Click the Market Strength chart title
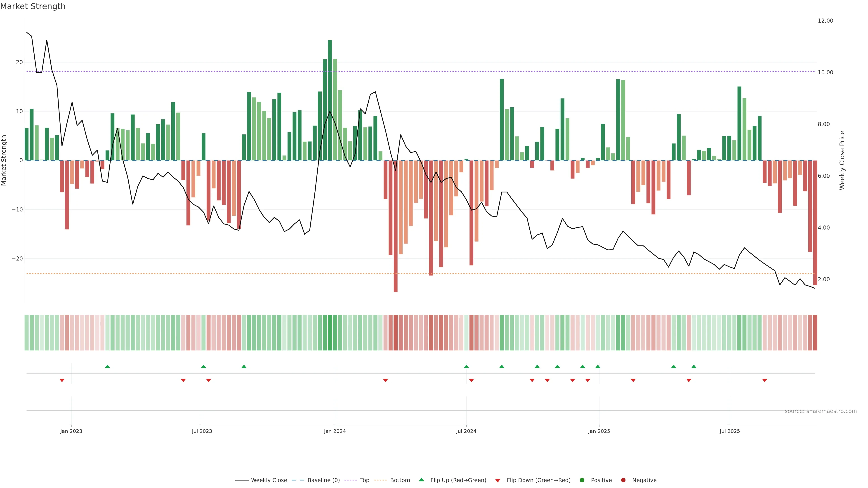868x488 pixels. (33, 6)
